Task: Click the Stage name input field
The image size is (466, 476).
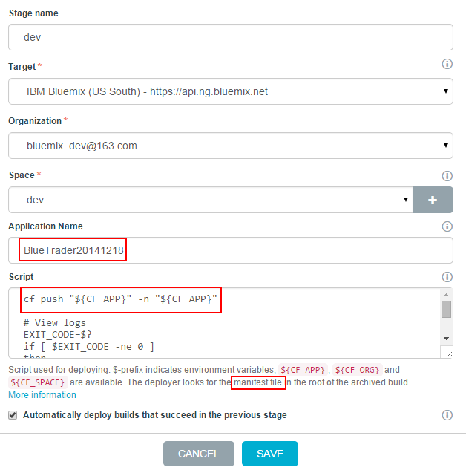Action: [x=230, y=37]
